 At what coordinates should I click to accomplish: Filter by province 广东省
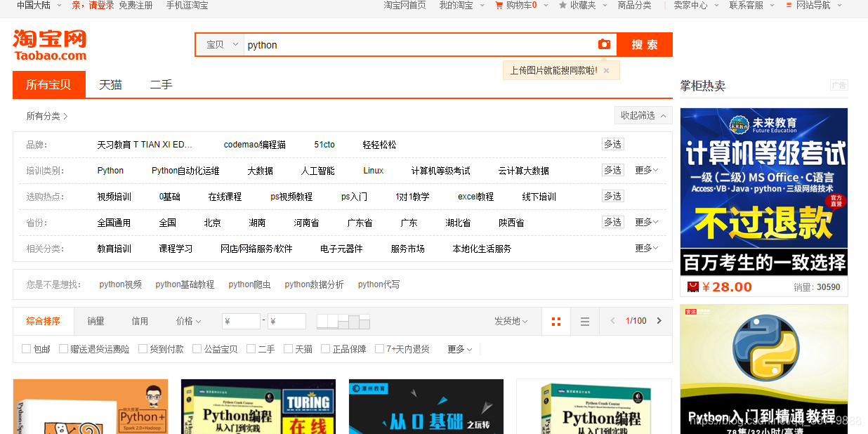click(x=360, y=223)
